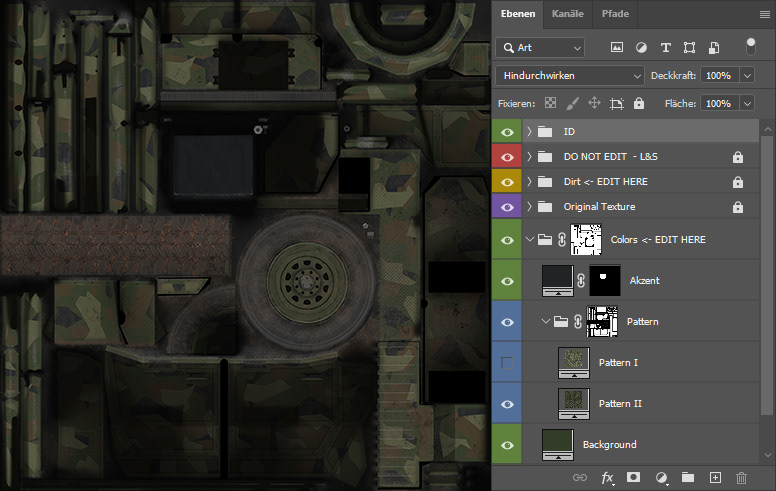Open the Art filter type dropdown
776x491 pixels.
[540, 48]
